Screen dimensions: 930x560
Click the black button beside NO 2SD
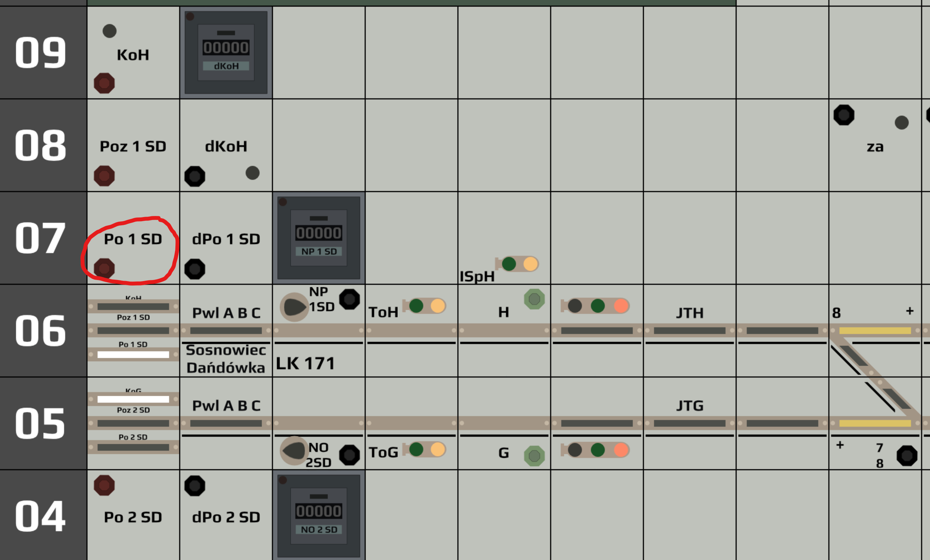[349, 455]
